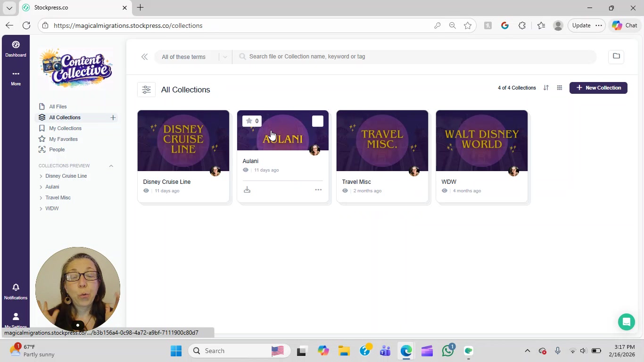Go back to the previous page
This screenshot has width=644, height=362.
click(9, 25)
